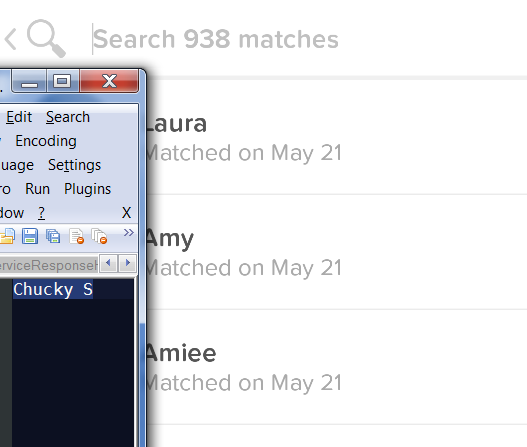Click the Save file toolbar icon
527x447 pixels.
coord(30,236)
